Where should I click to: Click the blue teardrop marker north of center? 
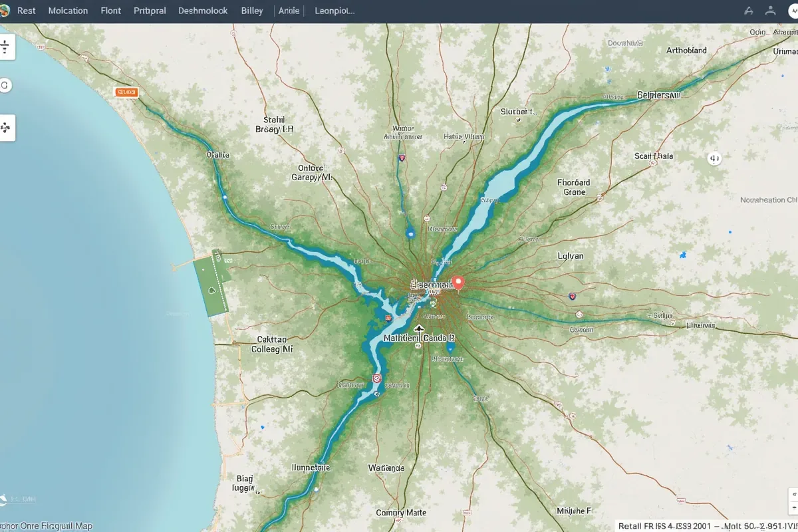click(x=410, y=233)
